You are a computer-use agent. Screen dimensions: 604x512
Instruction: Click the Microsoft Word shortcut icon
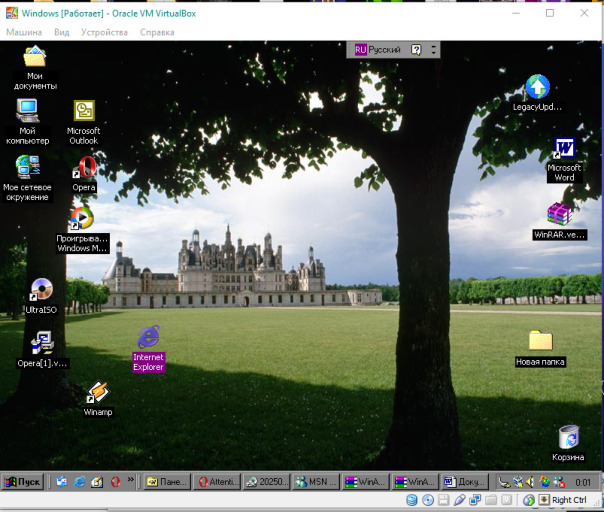click(564, 149)
